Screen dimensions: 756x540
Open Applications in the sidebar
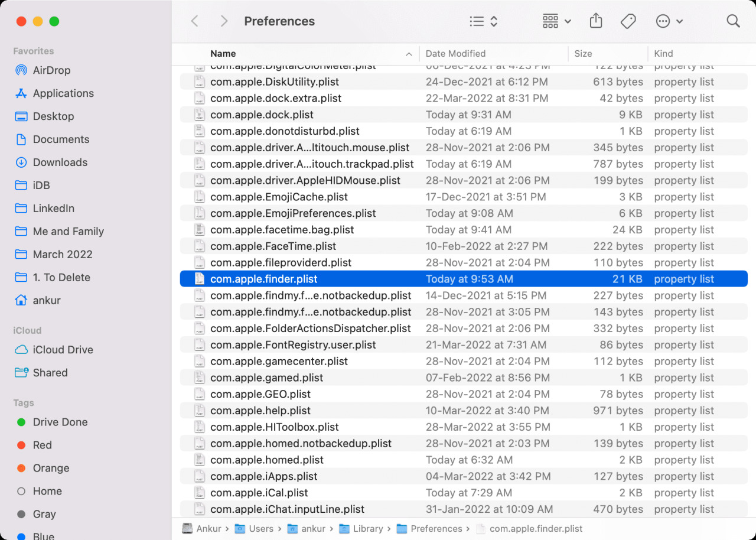[54, 93]
